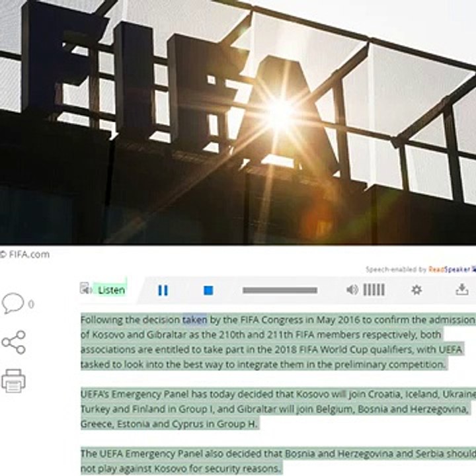Open ReadSpeaker settings gear
The height and width of the screenshot is (476, 476).
click(416, 290)
